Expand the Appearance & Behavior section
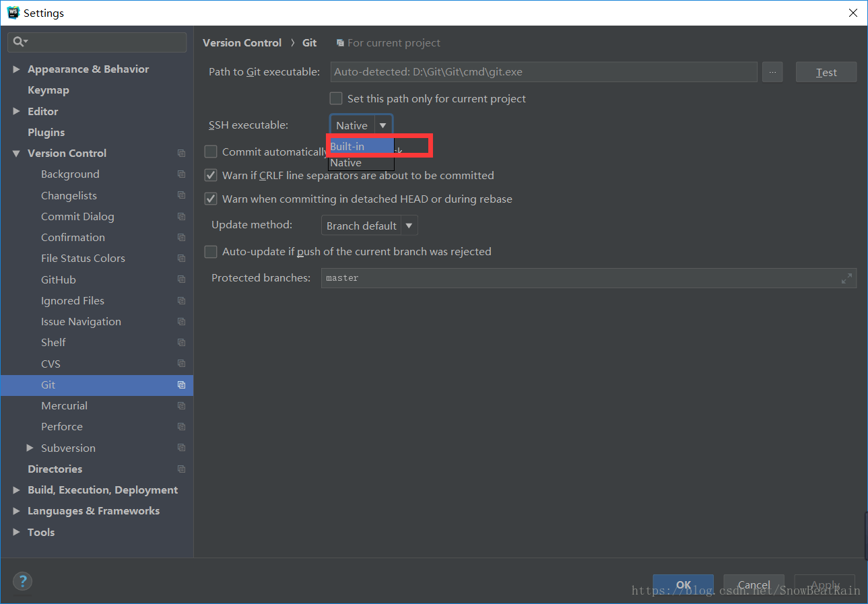Screen dimensions: 868x604 click(16, 69)
